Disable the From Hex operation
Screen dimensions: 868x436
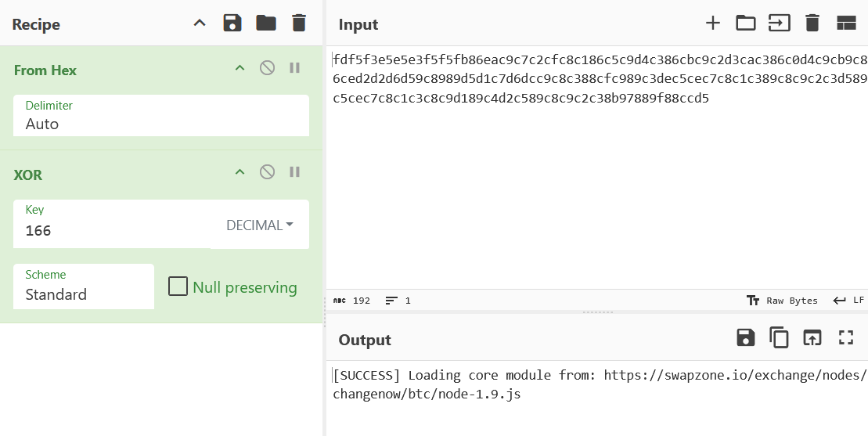pos(267,68)
